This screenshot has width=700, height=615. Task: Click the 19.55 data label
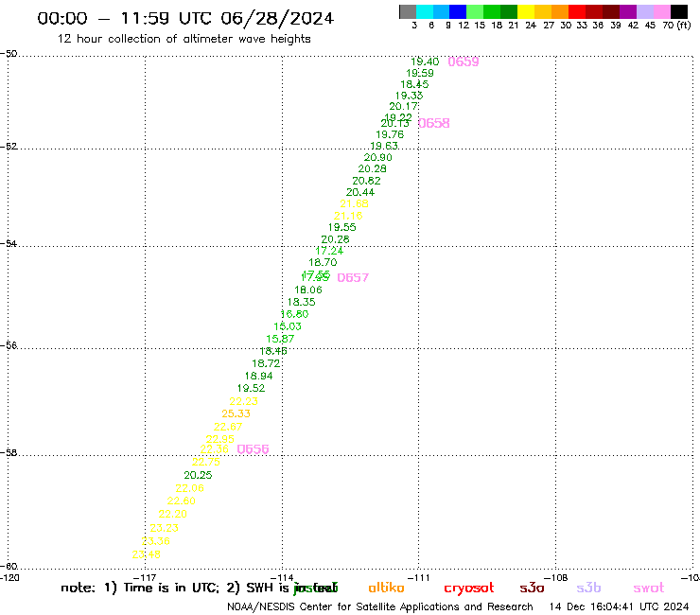(342, 227)
